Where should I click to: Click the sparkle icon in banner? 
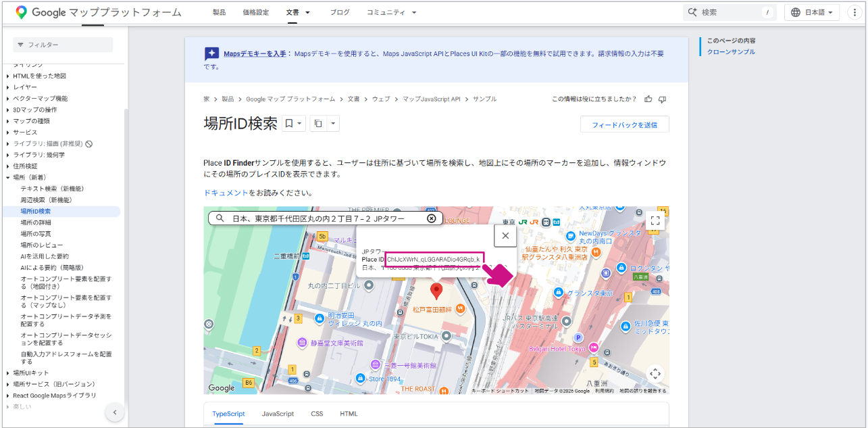point(211,53)
